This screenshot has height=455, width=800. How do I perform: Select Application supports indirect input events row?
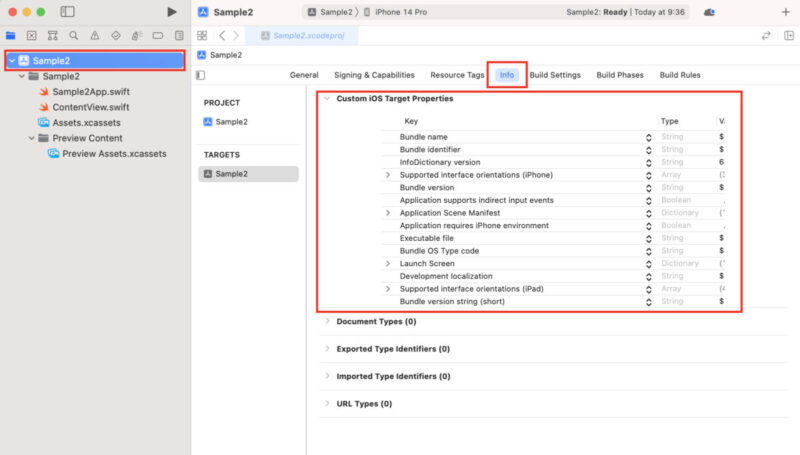click(554, 200)
